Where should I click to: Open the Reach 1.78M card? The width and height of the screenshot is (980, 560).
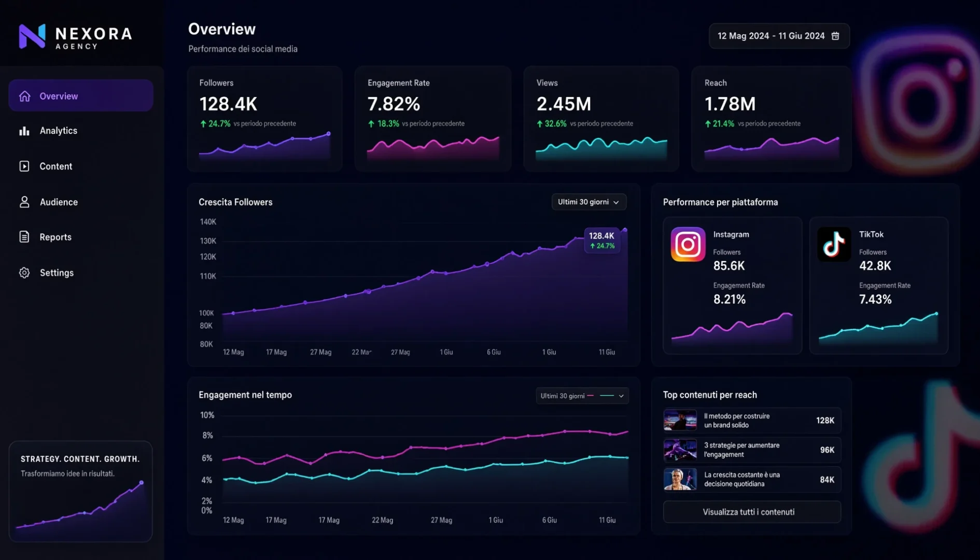pyautogui.click(x=771, y=119)
